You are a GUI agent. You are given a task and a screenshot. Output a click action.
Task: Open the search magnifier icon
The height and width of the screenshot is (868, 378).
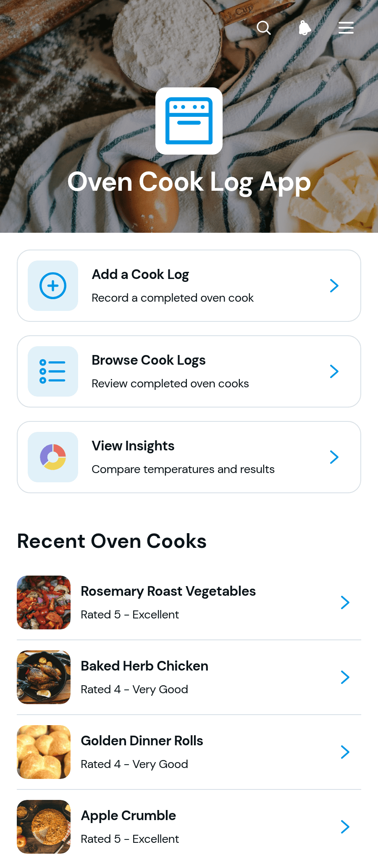pyautogui.click(x=264, y=28)
